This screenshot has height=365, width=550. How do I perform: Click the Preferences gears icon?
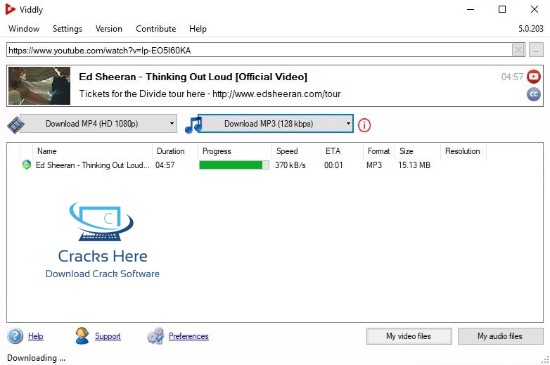click(155, 336)
